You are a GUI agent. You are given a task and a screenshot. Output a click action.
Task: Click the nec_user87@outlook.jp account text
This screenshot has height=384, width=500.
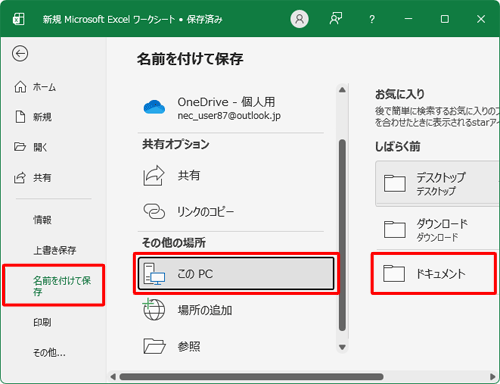coord(229,116)
